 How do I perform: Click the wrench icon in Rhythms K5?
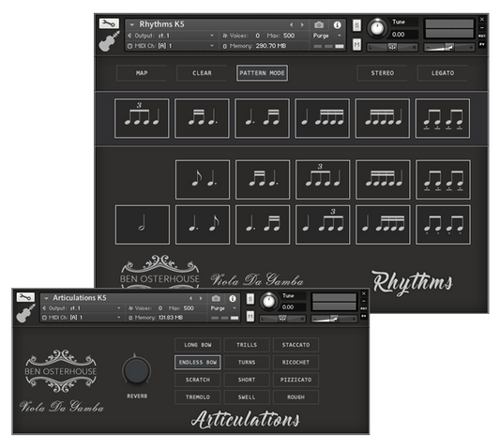click(109, 23)
